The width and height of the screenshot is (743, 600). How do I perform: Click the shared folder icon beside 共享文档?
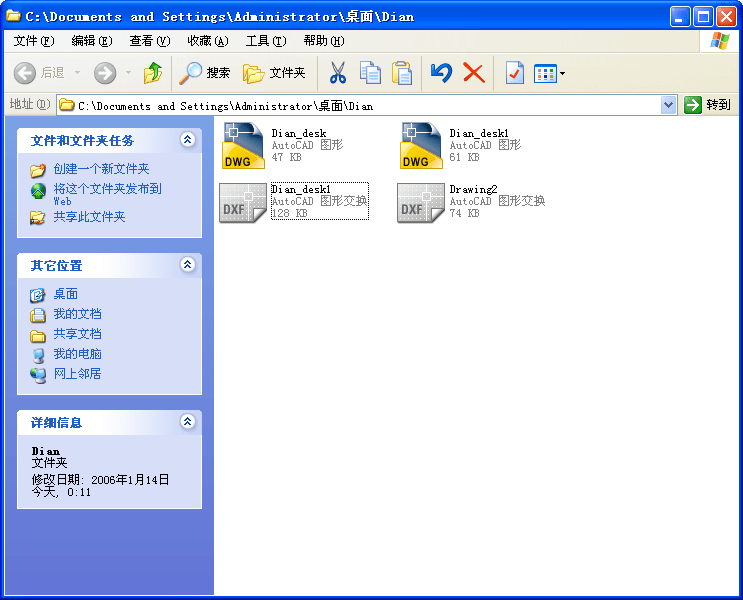point(38,336)
